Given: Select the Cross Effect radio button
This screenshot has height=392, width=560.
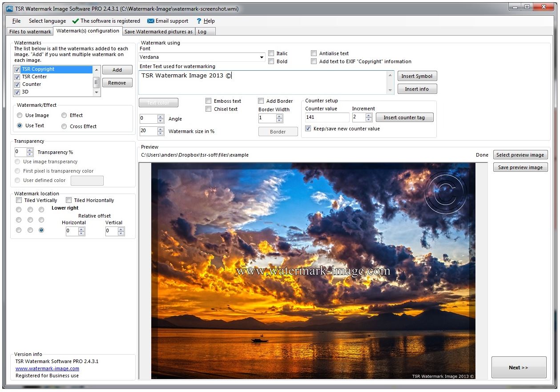Looking at the screenshot, I should click(x=64, y=126).
